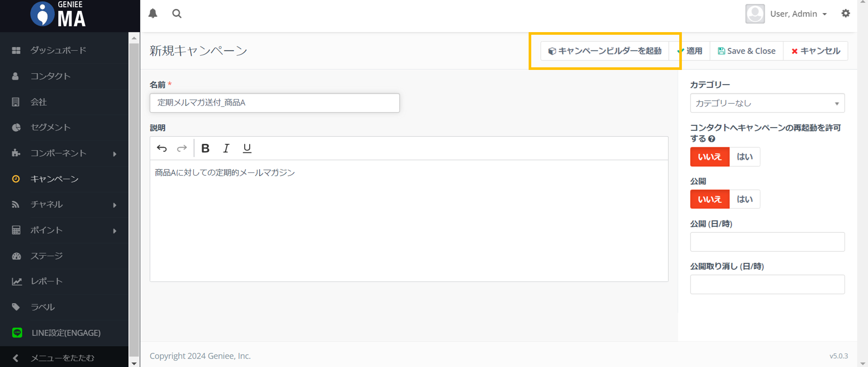Viewport: 868px width, 367px height.
Task: Launch the キャンペーンビルダー
Action: click(x=605, y=51)
